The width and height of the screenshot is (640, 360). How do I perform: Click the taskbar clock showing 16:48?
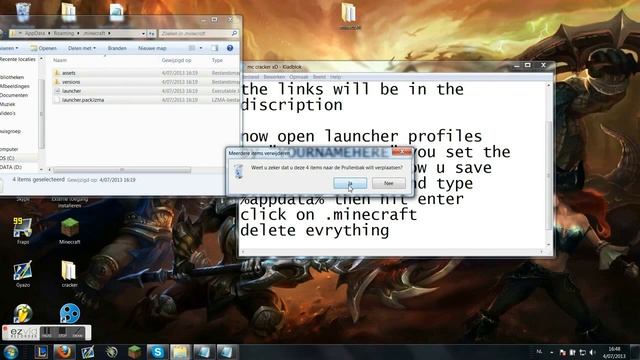point(614,352)
